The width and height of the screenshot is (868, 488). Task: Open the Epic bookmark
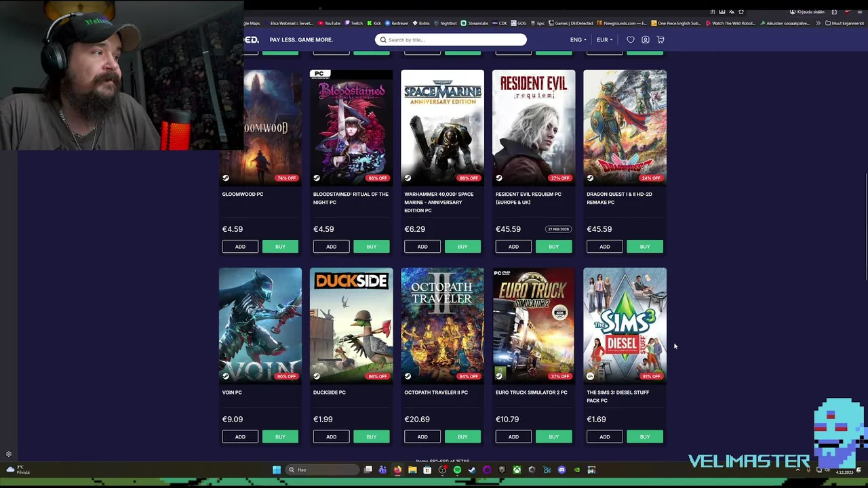coord(538,23)
